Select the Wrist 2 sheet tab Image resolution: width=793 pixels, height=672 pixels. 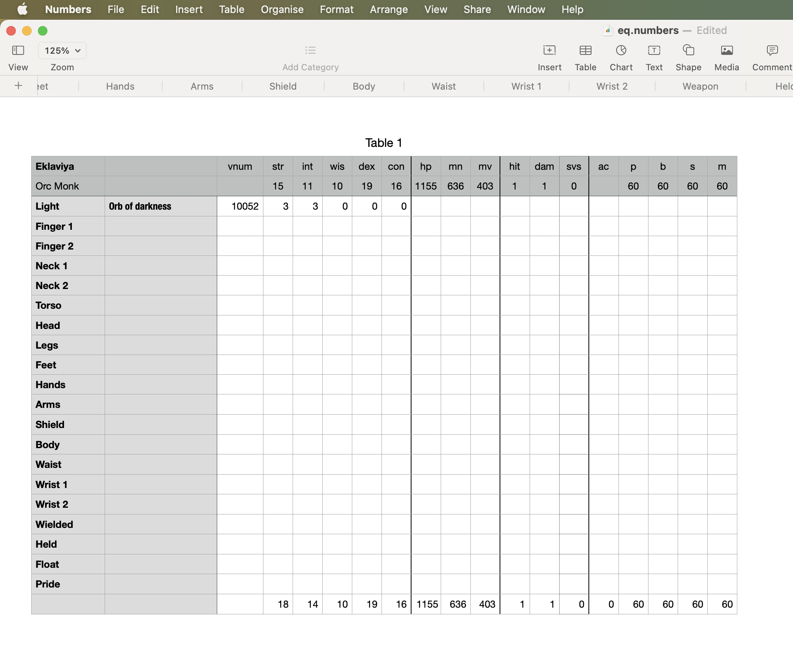(612, 86)
